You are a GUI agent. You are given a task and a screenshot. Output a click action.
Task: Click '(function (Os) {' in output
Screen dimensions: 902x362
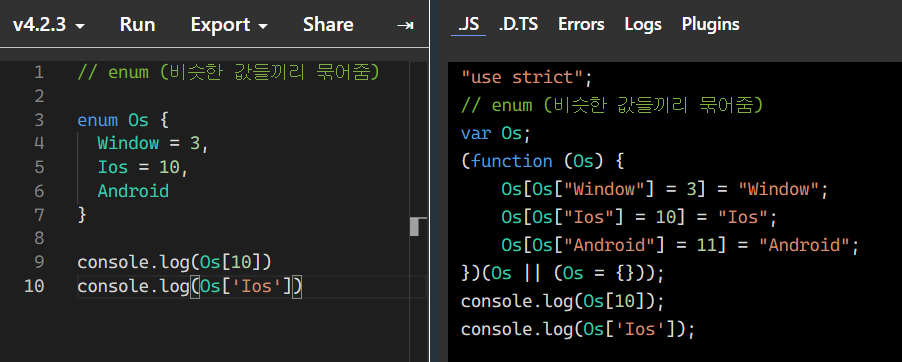pyautogui.click(x=542, y=162)
